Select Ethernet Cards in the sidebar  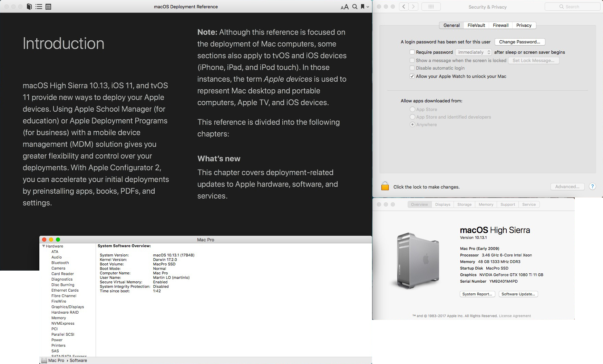pyautogui.click(x=65, y=290)
